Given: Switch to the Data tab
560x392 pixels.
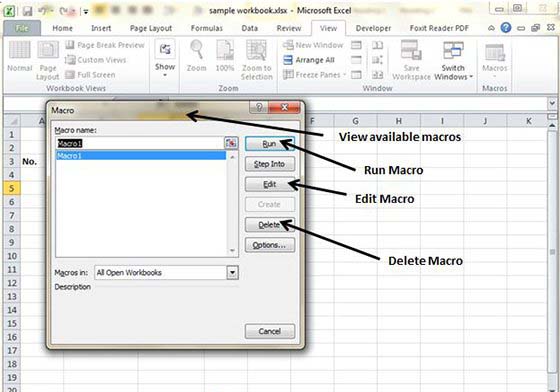Looking at the screenshot, I should [250, 28].
